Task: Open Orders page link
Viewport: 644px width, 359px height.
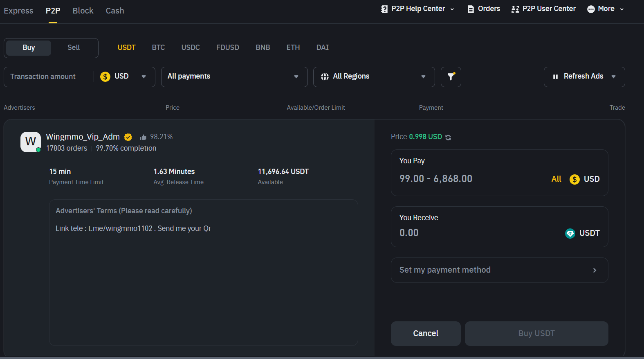Action: [x=489, y=9]
